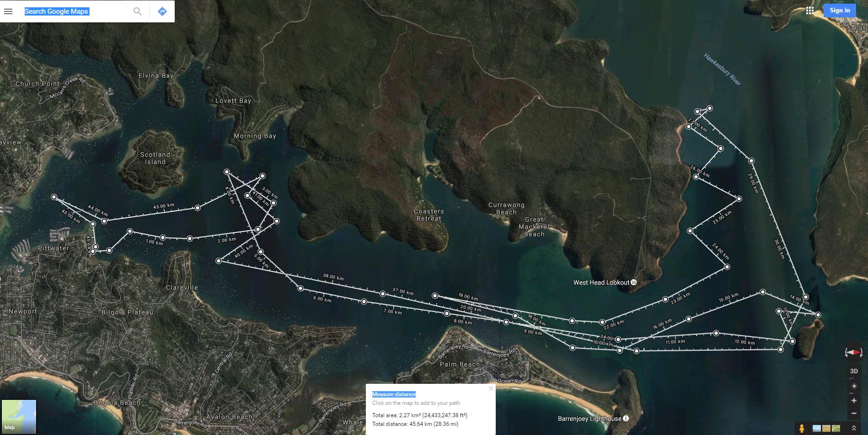Expand the imagery strip with chevrons
Screen dimensions: 868x435
(853, 428)
